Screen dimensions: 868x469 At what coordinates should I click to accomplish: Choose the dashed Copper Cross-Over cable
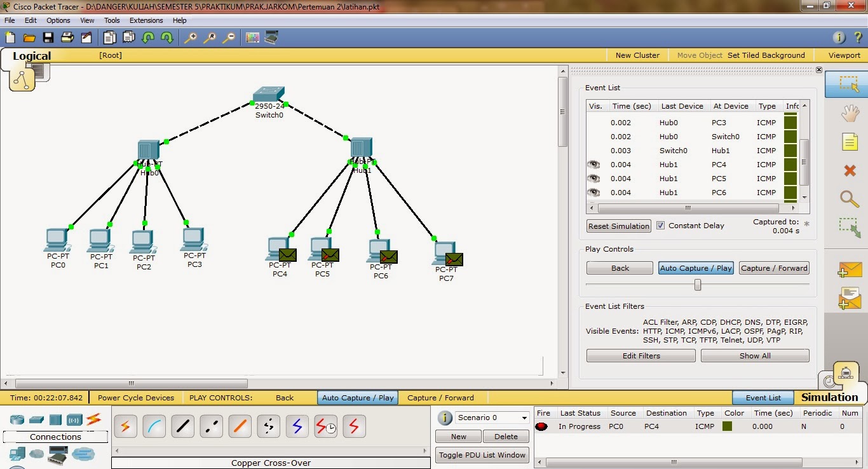(x=211, y=426)
